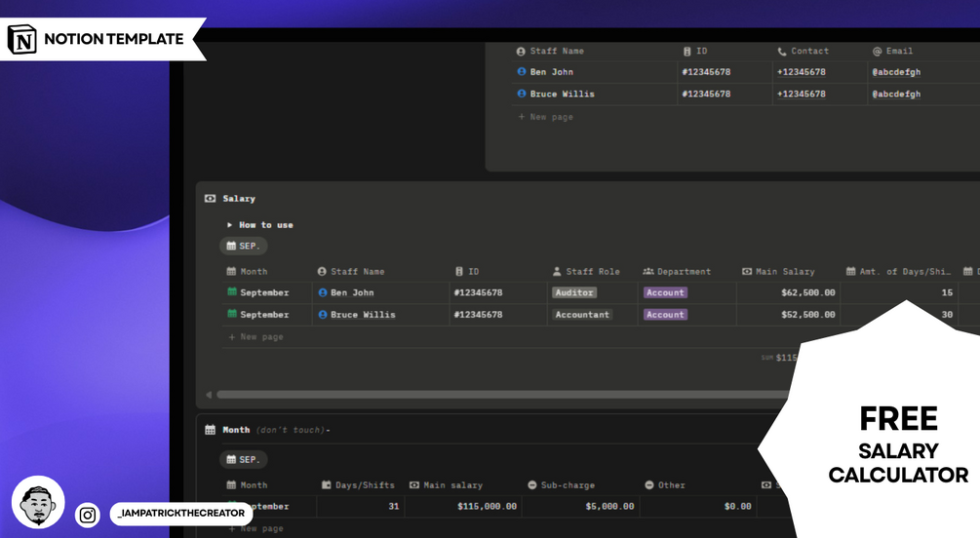The height and width of the screenshot is (538, 980).
Task: Add New page in Salary table
Action: (255, 337)
